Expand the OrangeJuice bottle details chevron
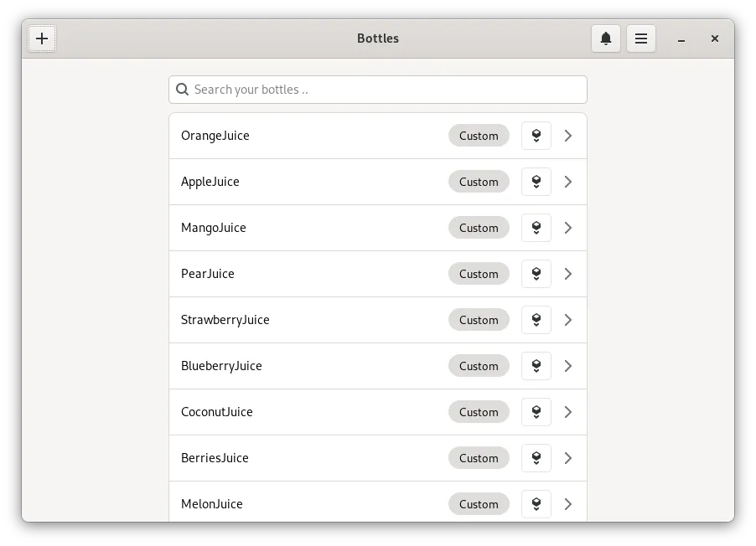 pos(568,136)
